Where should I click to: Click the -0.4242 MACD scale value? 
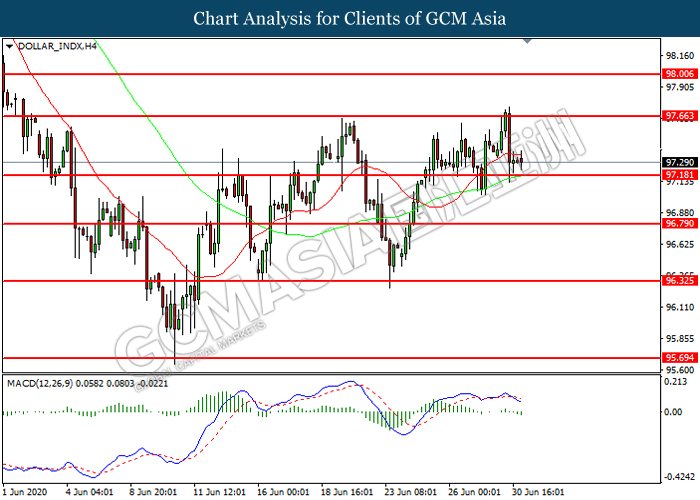pos(679,477)
